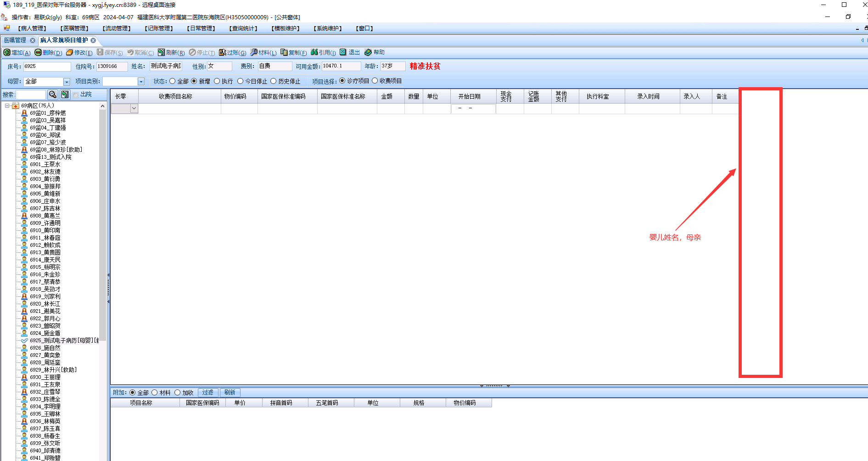Open the 【系统维护】 menu
Screen dimensions: 868x461
pyautogui.click(x=328, y=28)
